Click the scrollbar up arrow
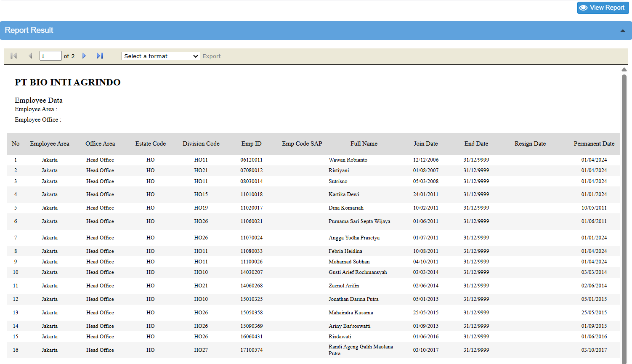Viewport: 632px width, 364px height. click(x=624, y=69)
